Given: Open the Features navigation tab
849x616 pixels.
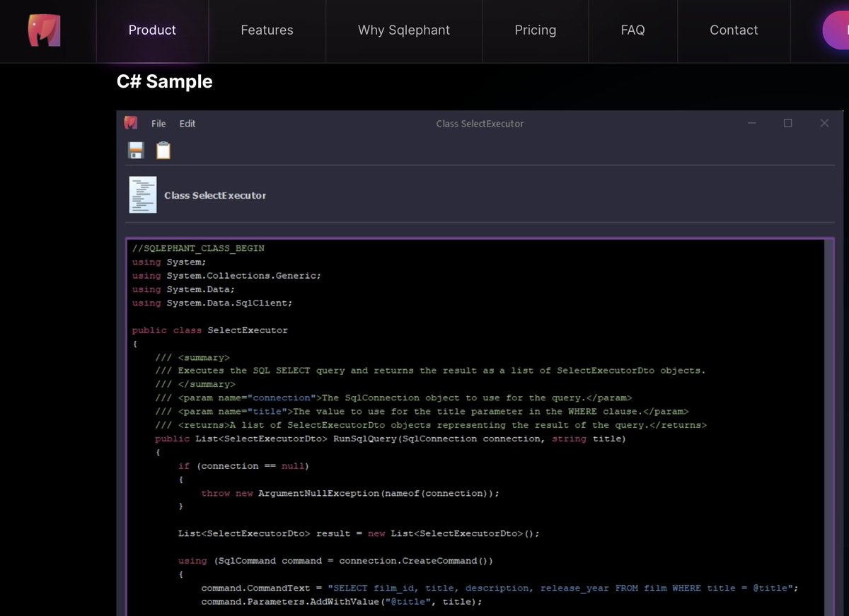Looking at the screenshot, I should click(267, 30).
